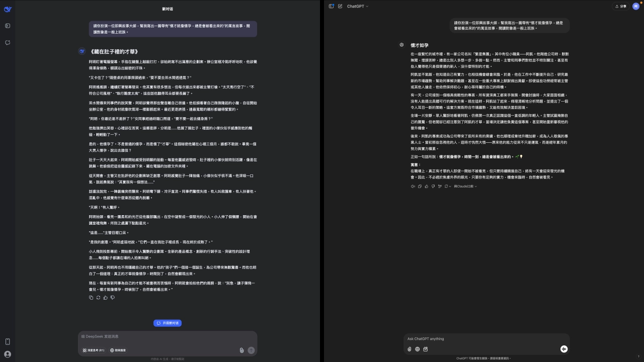Click DeepSeek AI-generated disclaimer at bottom

(x=168, y=359)
